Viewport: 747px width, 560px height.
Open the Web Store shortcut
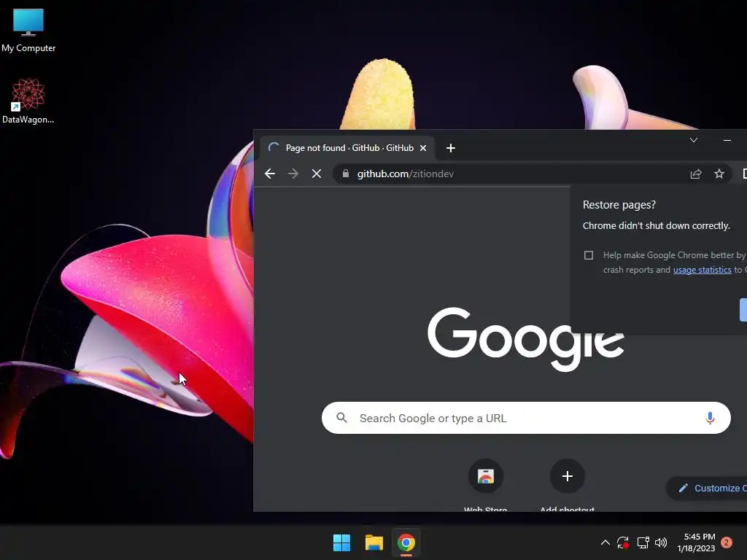click(485, 485)
